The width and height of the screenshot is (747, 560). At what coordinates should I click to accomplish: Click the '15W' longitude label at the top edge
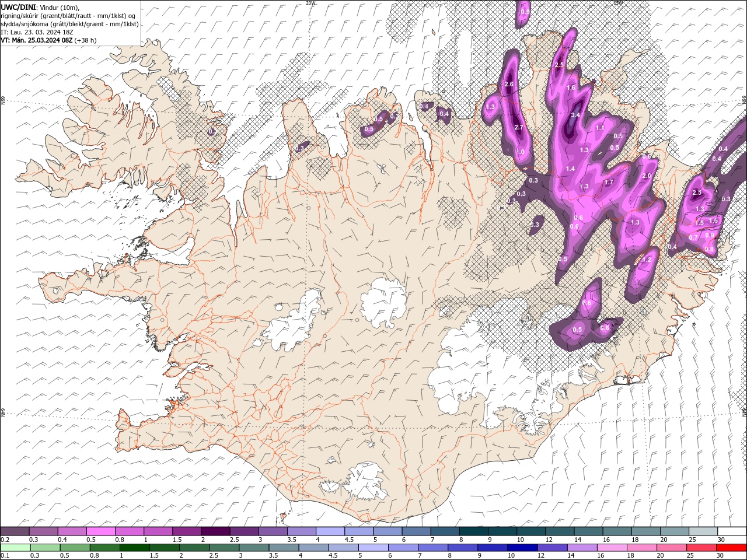pos(618,3)
